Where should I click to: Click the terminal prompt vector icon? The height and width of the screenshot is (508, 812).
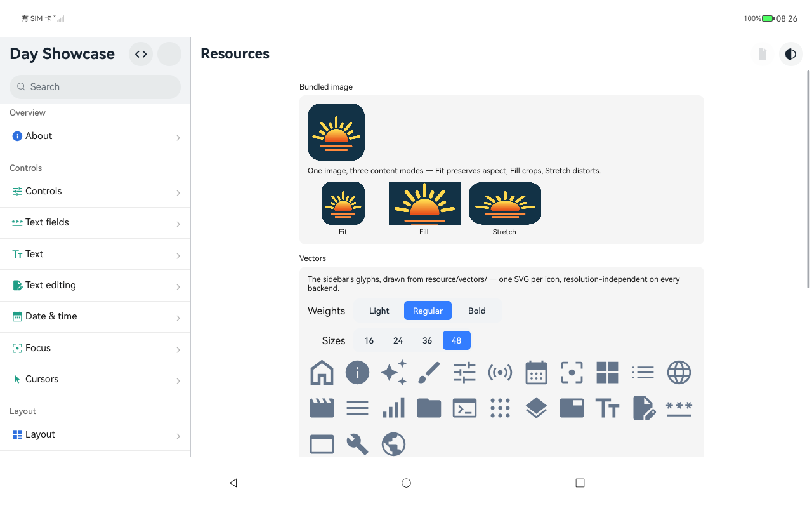[x=464, y=408]
